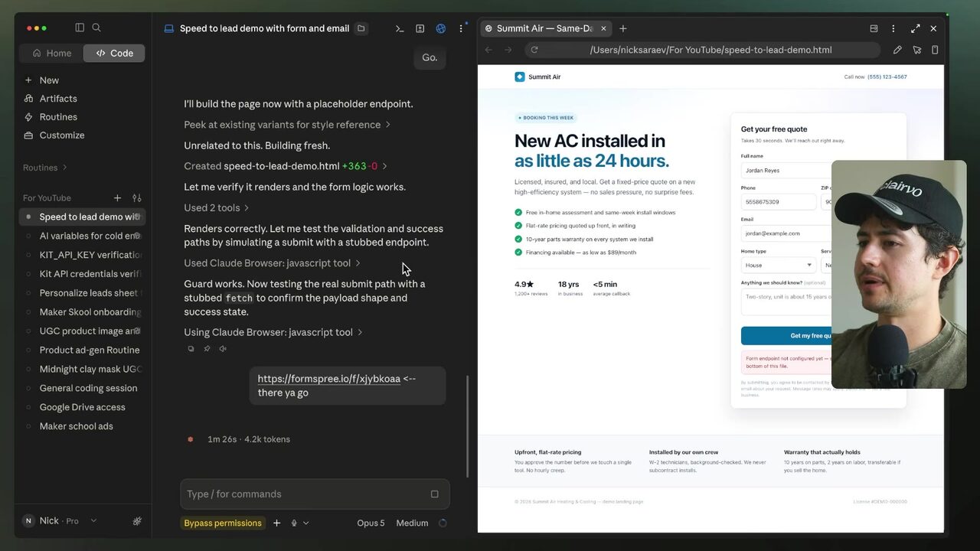Viewport: 980px width, 551px height.
Task: Select the Summit Air browser tab
Action: [x=546, y=28]
